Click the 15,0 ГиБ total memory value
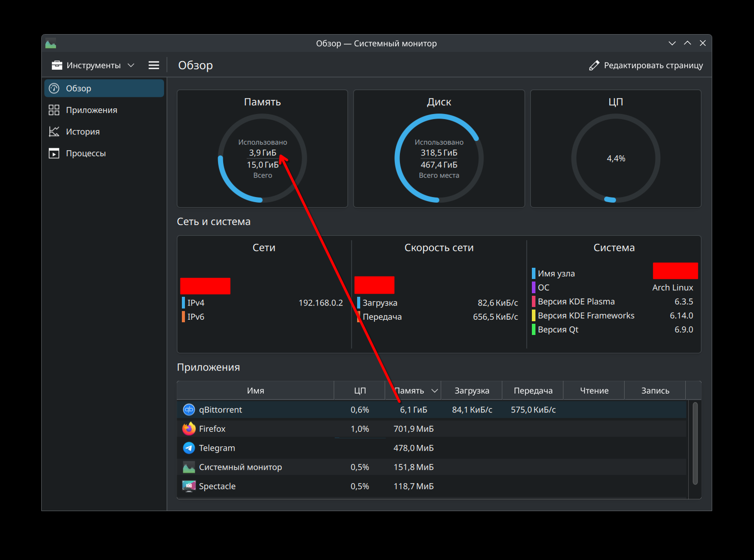Image resolution: width=754 pixels, height=560 pixels. (263, 165)
